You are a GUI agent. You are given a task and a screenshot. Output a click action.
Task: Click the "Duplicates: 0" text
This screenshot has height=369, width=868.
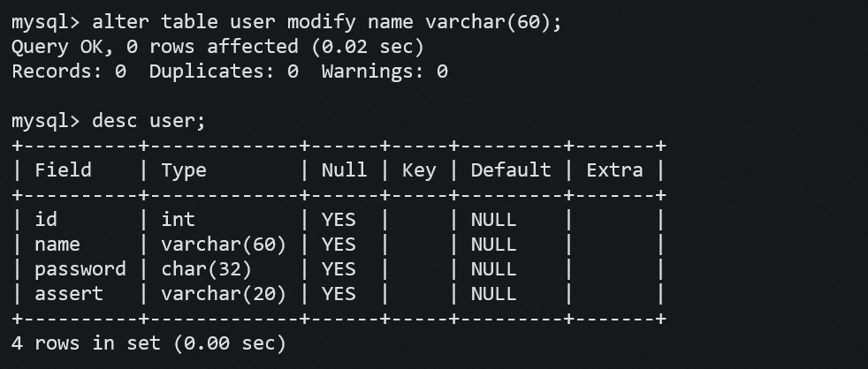click(224, 72)
